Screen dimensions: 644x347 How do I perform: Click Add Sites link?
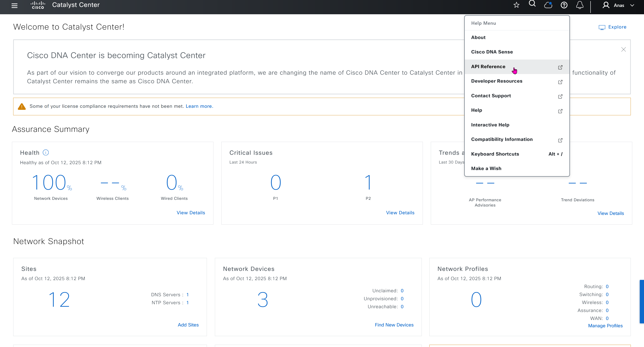(x=188, y=325)
